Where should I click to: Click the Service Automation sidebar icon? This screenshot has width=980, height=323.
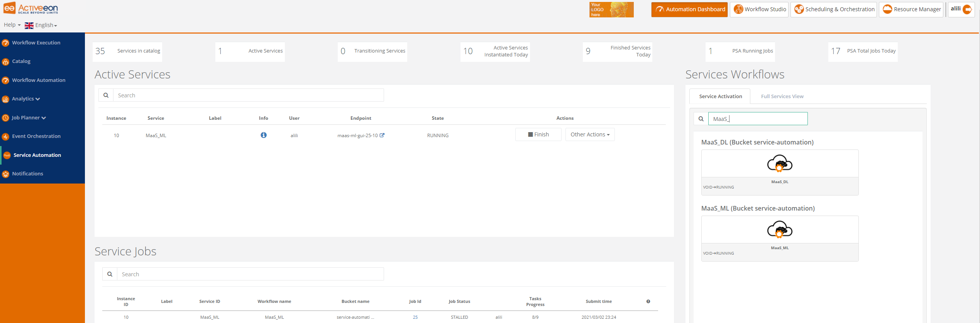(7, 155)
